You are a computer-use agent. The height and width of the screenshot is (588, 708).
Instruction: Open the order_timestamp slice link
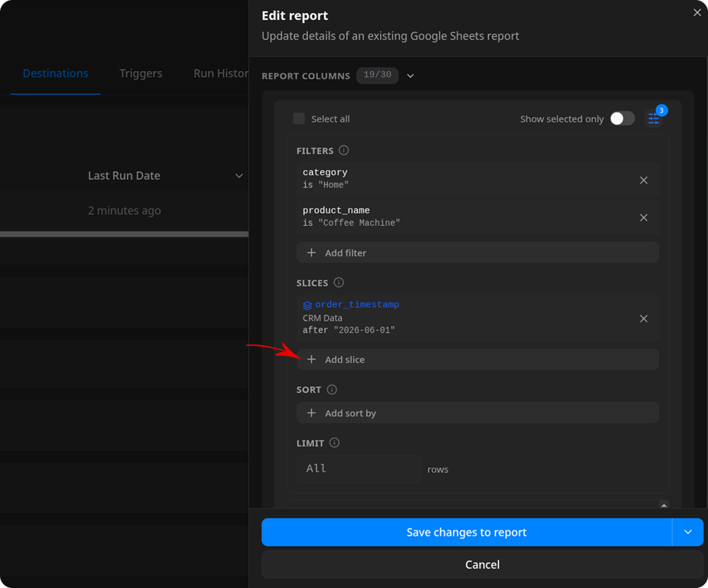(357, 305)
